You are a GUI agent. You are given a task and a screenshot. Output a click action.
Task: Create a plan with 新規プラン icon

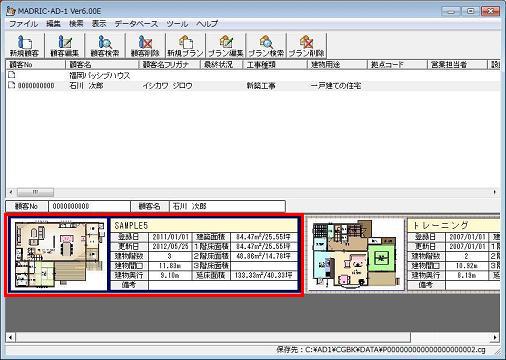pyautogui.click(x=186, y=46)
